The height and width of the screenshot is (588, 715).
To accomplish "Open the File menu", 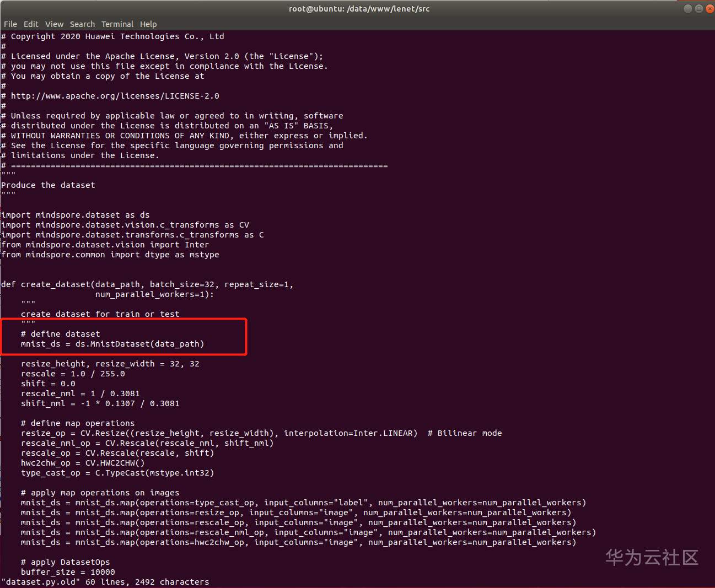I will pos(10,24).
